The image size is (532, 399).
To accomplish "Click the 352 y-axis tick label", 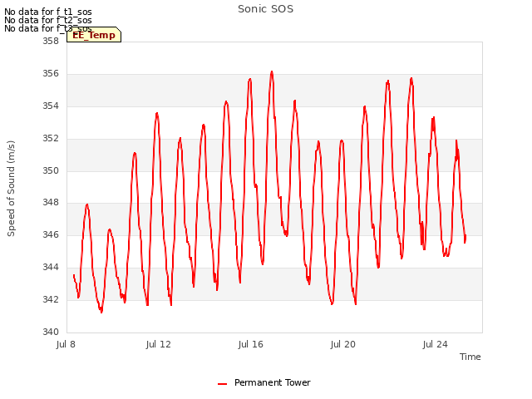I will point(51,139).
